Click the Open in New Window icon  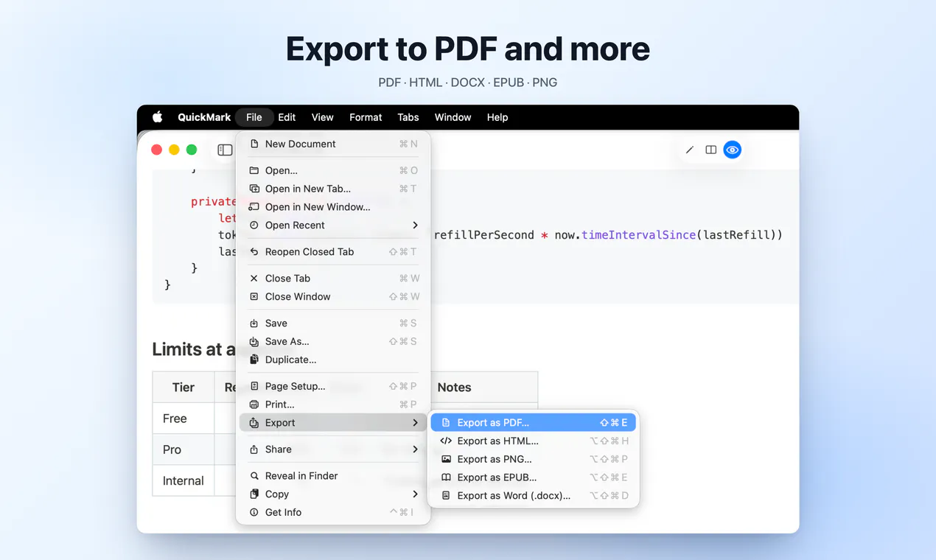[x=254, y=207]
